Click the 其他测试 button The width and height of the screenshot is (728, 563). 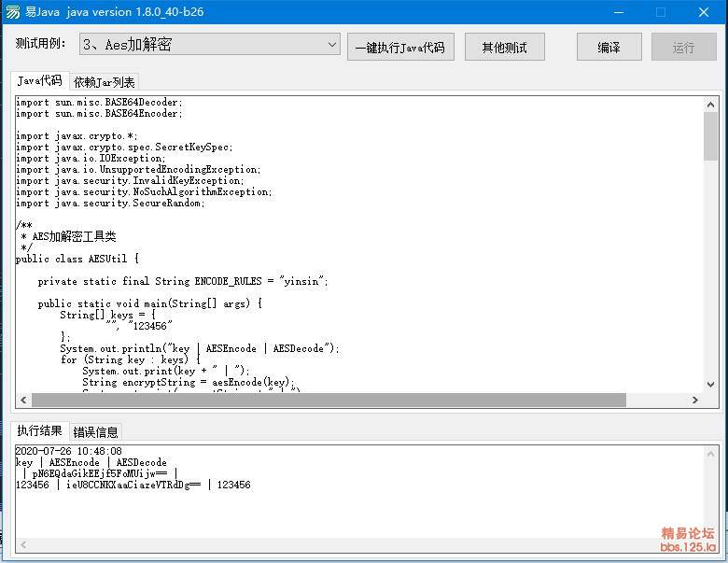tap(504, 48)
